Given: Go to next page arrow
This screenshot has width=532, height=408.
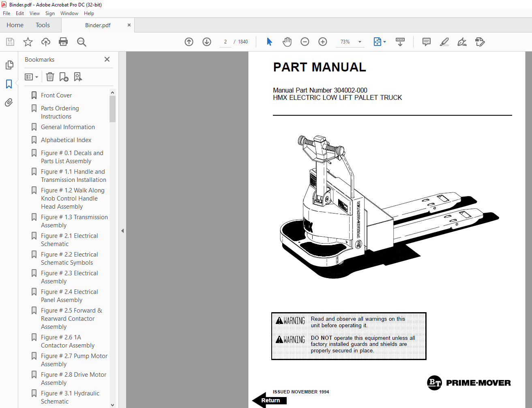Looking at the screenshot, I should click(x=207, y=42).
